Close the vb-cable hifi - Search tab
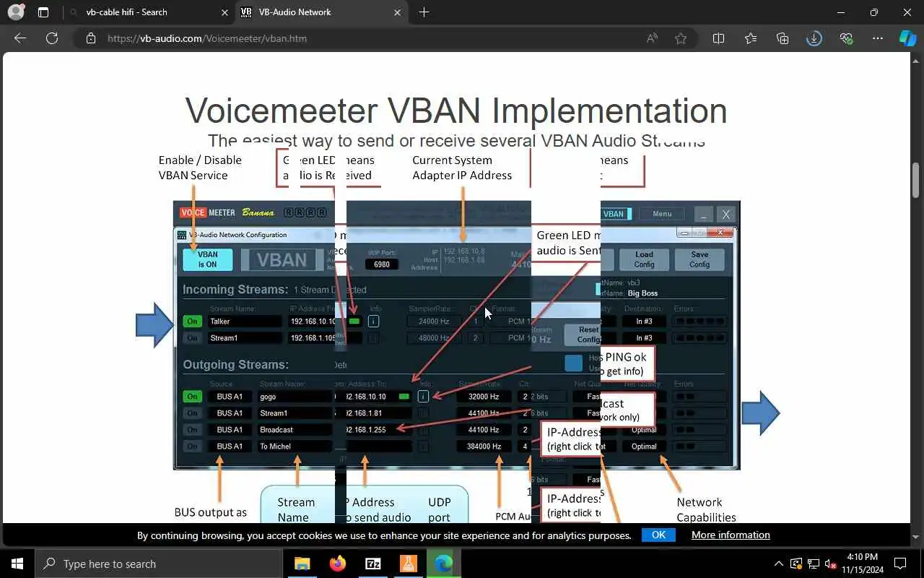This screenshot has height=578, width=924. click(x=225, y=12)
